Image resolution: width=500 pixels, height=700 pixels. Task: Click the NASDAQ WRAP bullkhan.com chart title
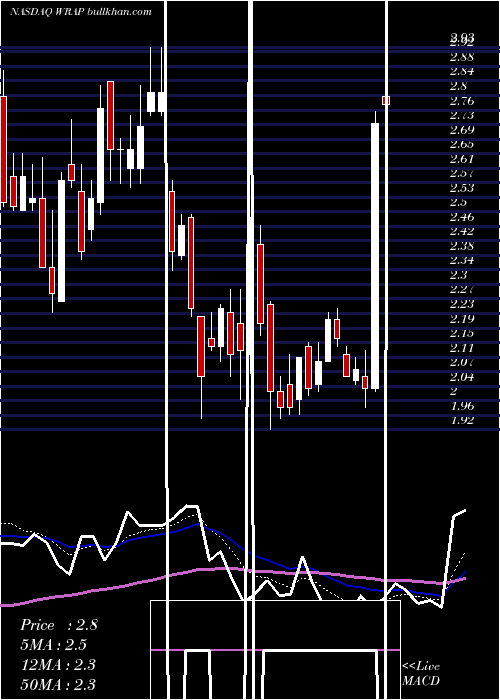click(81, 12)
